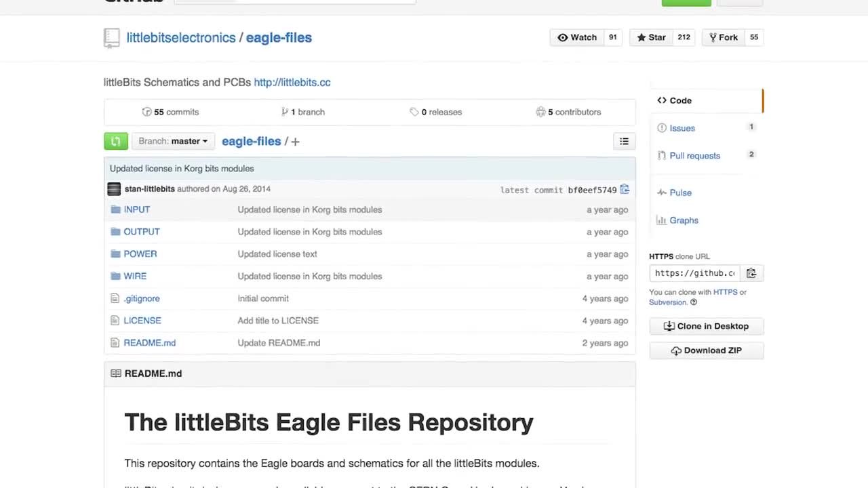
Task: Click the WIRE folder icon
Action: coord(115,277)
